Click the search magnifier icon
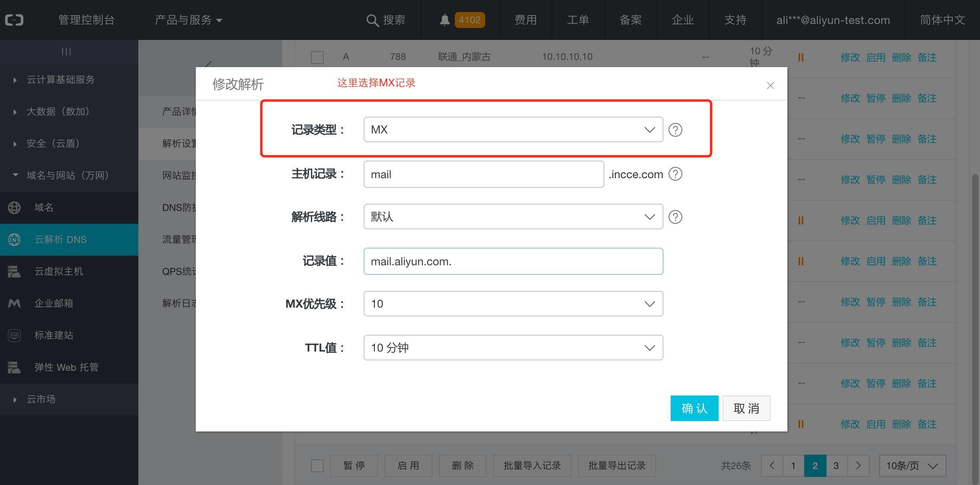980x485 pixels. [372, 20]
